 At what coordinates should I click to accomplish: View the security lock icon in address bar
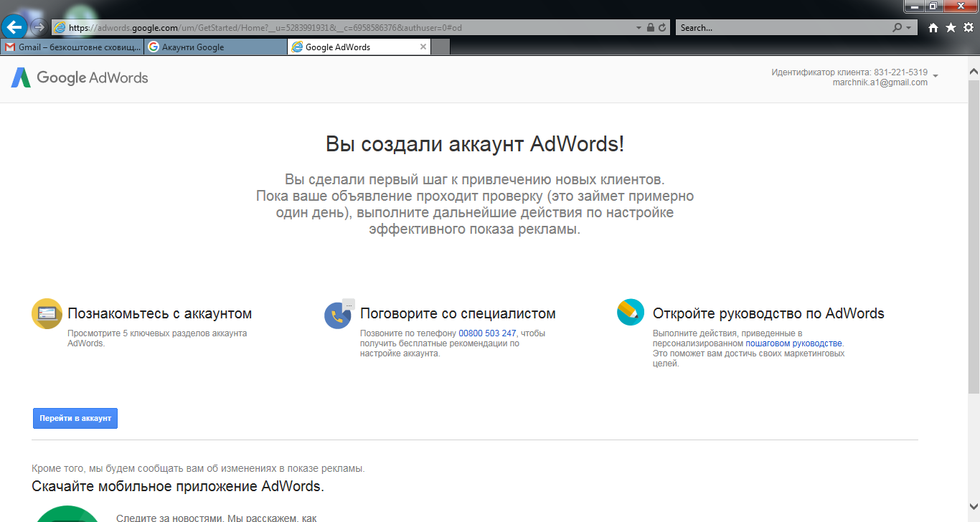[x=650, y=28]
